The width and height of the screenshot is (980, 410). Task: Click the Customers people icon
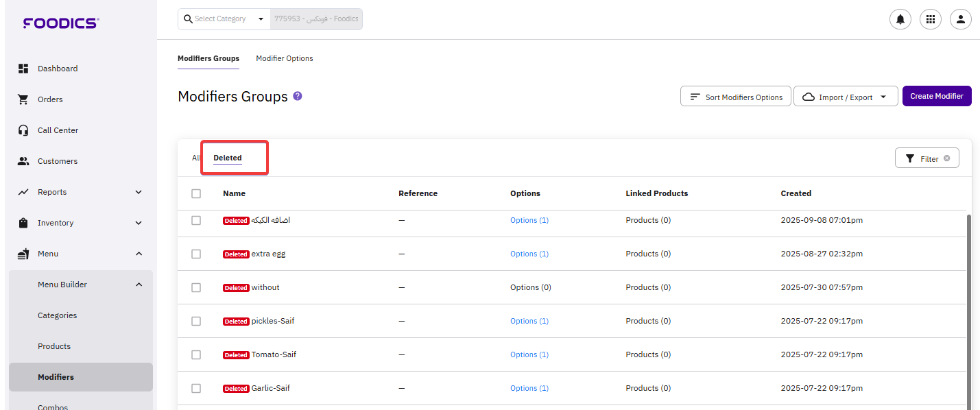click(x=23, y=161)
